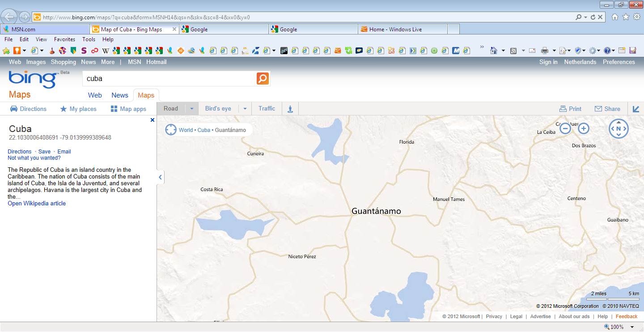Share the map via Share button
This screenshot has height=332, width=644.
click(607, 109)
